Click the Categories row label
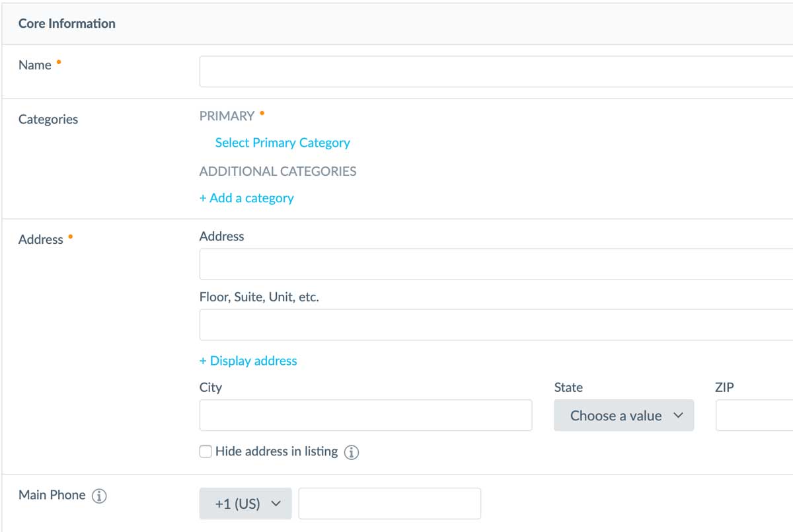Viewport: 793px width, 532px height. (48, 120)
